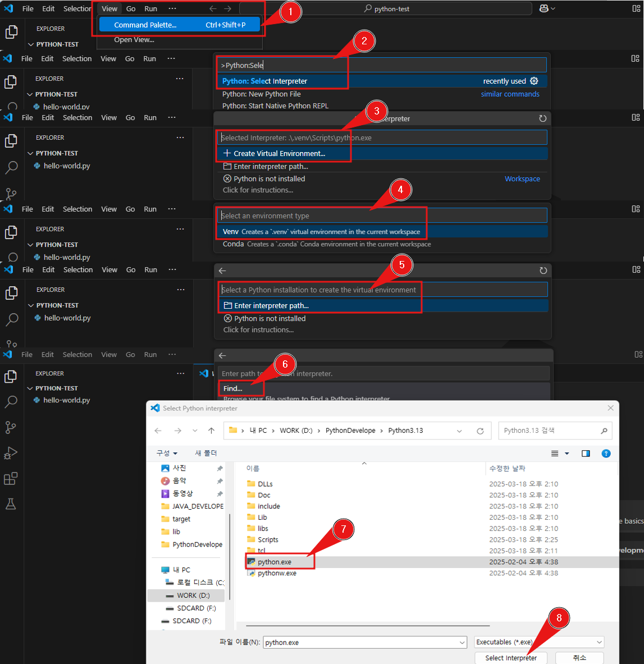Click the dialog's Back navigation arrow
This screenshot has width=644, height=664.
[x=158, y=431]
